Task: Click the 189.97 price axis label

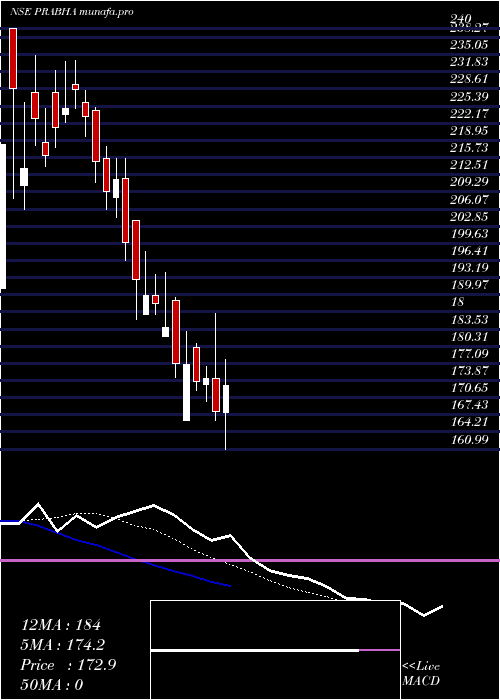Action: click(469, 285)
